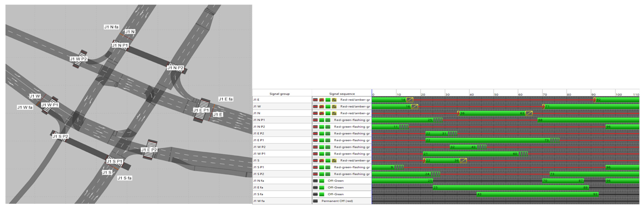Click flashing green icon in J1 N P1 row

coord(328,120)
